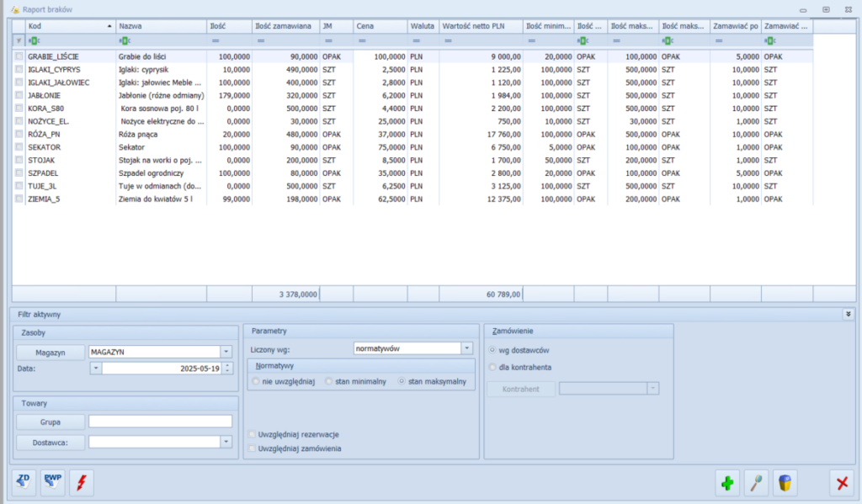Click filter icon under Nazwa column
The height and width of the screenshot is (504, 862).
pyautogui.click(x=125, y=40)
